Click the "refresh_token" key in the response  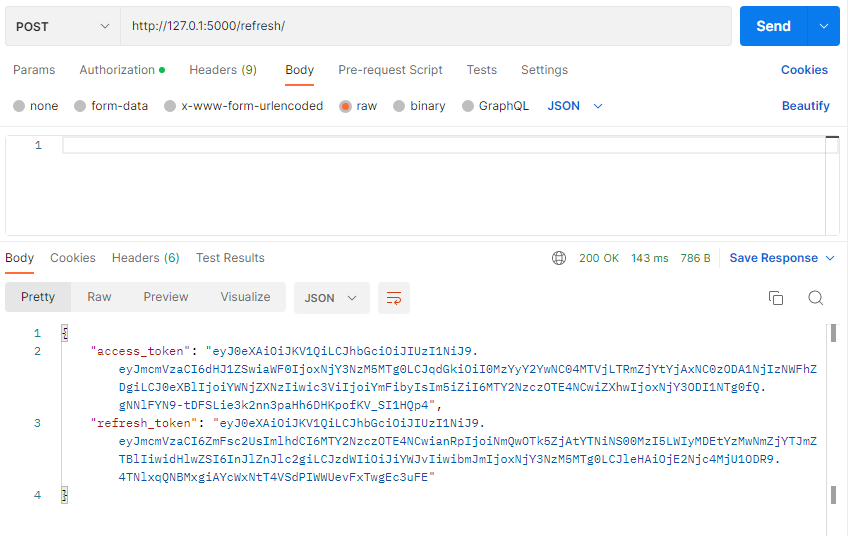[144, 423]
